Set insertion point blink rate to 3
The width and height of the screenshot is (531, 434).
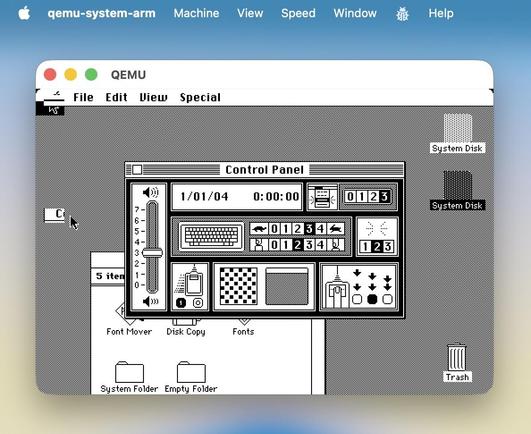(388, 246)
